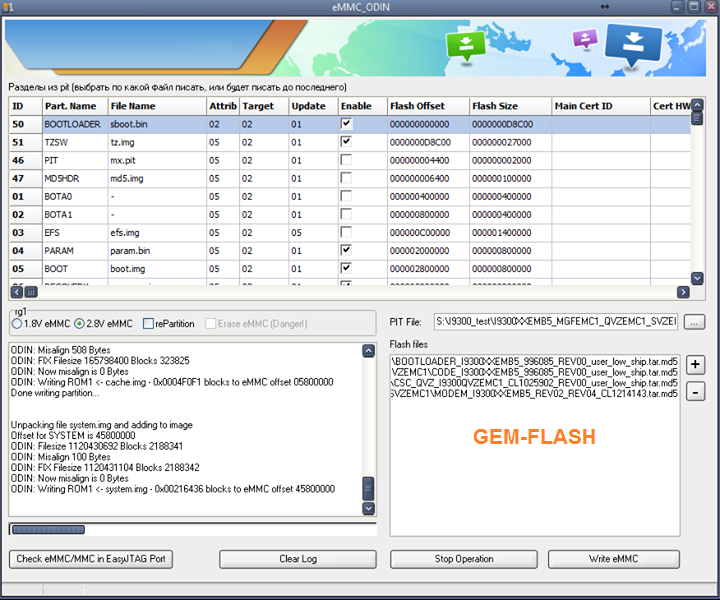Click Part. Name column header

(75, 106)
